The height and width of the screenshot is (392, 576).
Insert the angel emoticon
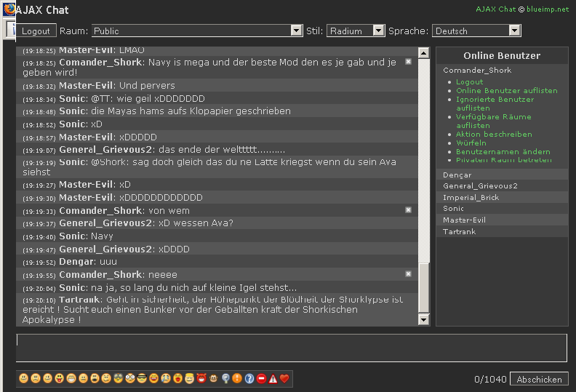(190, 378)
